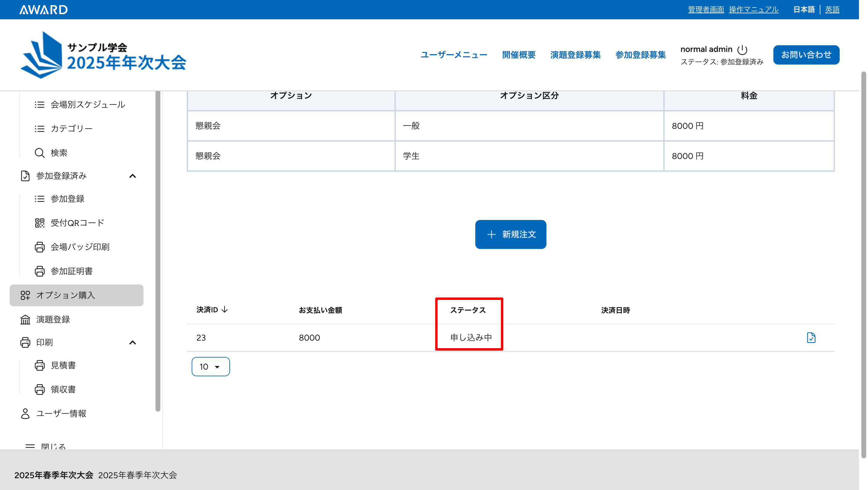The image size is (868, 490).
Task: Click the 新規注文 button
Action: click(x=511, y=234)
